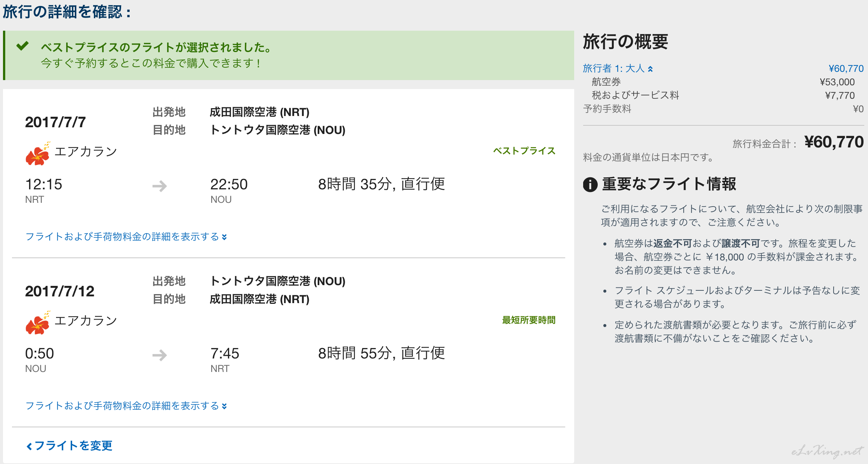868x464 pixels.
Task: Expand flight and baggage fee details for the NOU to NRT flight
Action: (x=126, y=406)
